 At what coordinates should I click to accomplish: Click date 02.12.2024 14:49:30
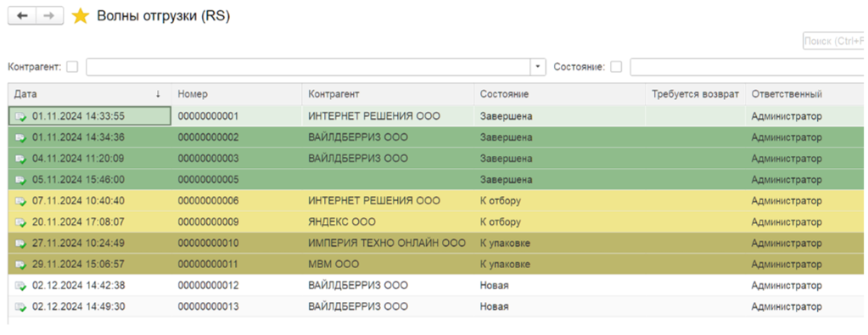(x=78, y=307)
